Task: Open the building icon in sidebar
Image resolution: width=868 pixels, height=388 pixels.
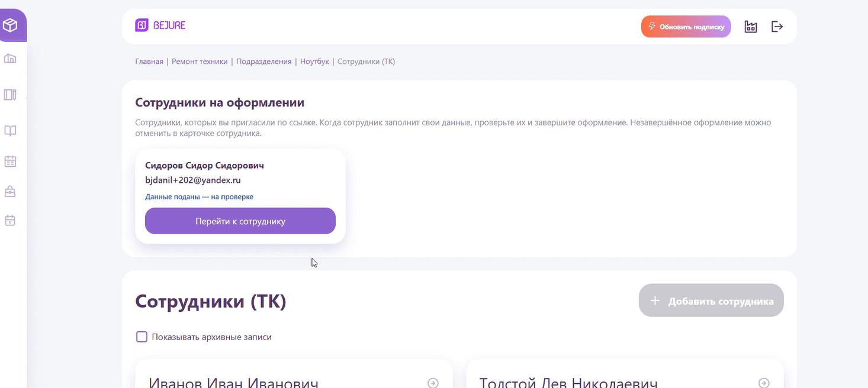Action: [x=10, y=59]
